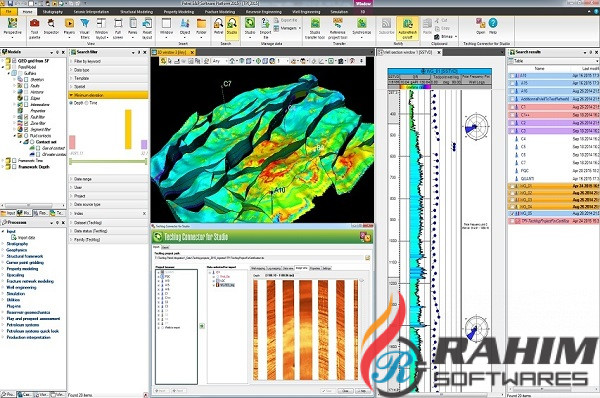Check the A10 row checkbox in Search results
Image resolution: width=600 pixels, height=398 pixels.
pyautogui.click(x=512, y=76)
